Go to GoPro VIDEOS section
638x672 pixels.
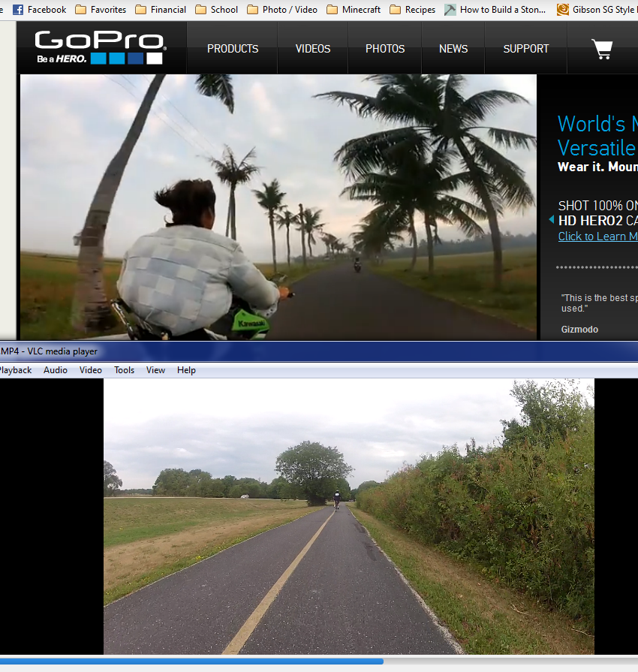coord(313,49)
